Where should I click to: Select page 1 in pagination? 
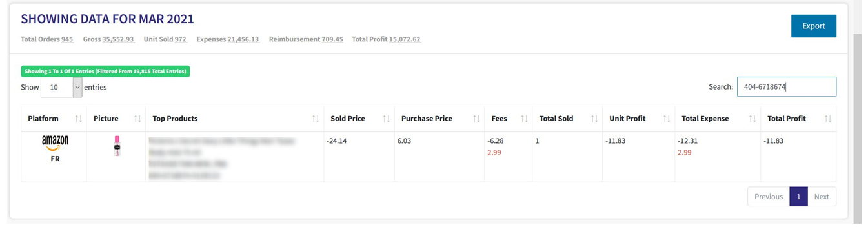point(798,197)
